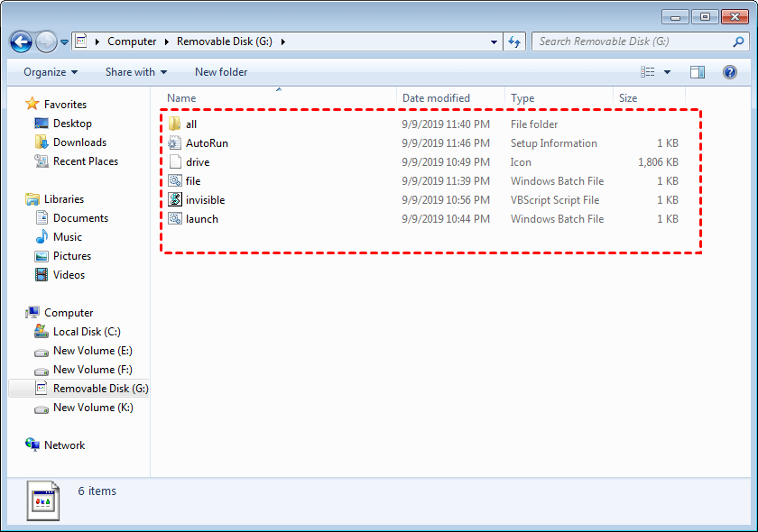Screen dimensions: 758x532
Task: Click the change view icon
Action: click(648, 72)
